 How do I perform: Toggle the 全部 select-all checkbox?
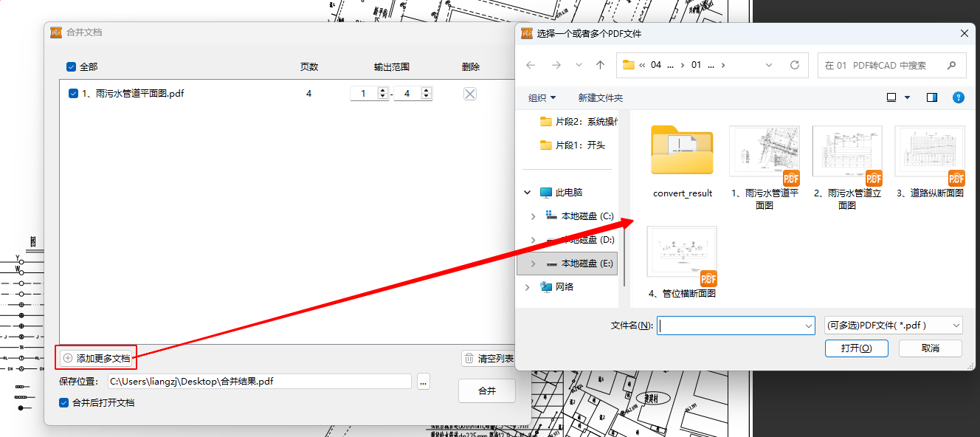(x=72, y=67)
